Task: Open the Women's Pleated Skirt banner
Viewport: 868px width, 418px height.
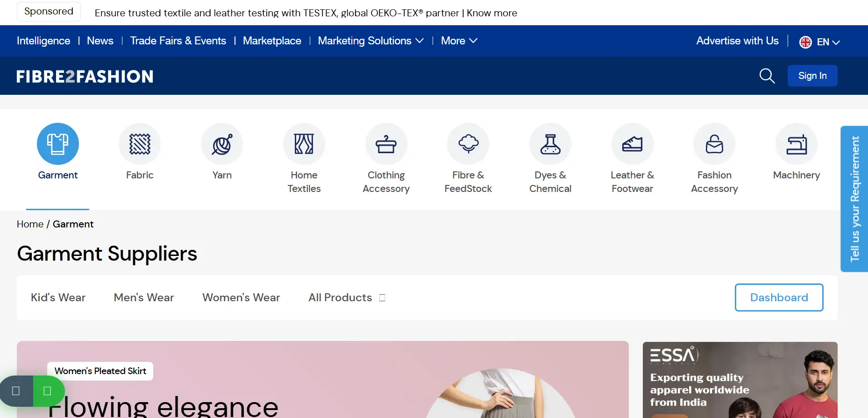Action: [x=323, y=380]
